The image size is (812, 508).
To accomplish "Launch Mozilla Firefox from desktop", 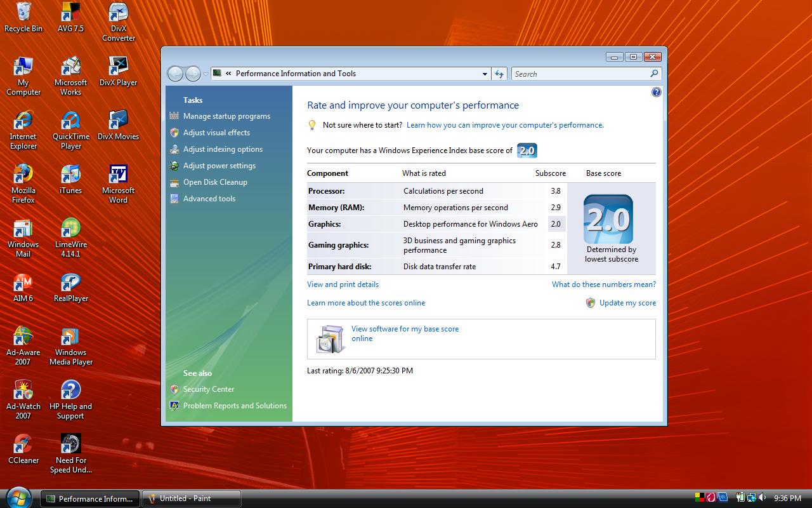I will pos(23,184).
